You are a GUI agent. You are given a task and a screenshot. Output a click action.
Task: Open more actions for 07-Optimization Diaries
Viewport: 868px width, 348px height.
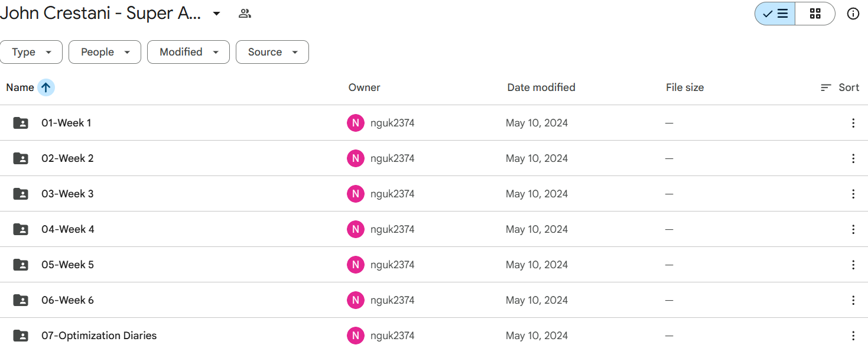point(853,336)
